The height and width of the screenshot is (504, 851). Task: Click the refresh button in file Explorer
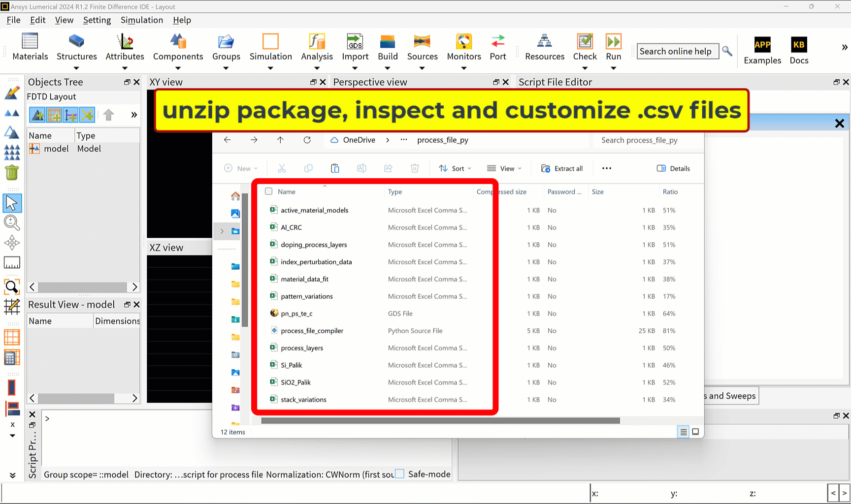point(307,140)
